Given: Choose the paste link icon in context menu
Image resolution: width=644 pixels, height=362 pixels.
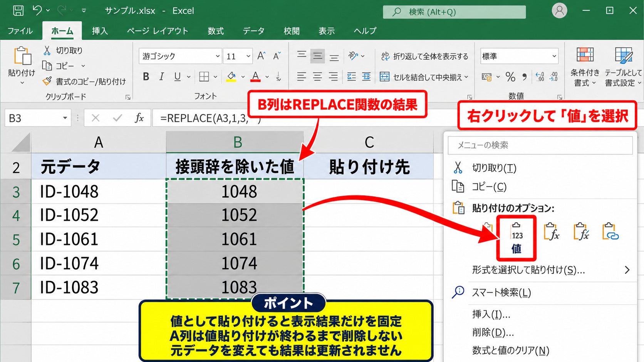Looking at the screenshot, I should [x=610, y=232].
